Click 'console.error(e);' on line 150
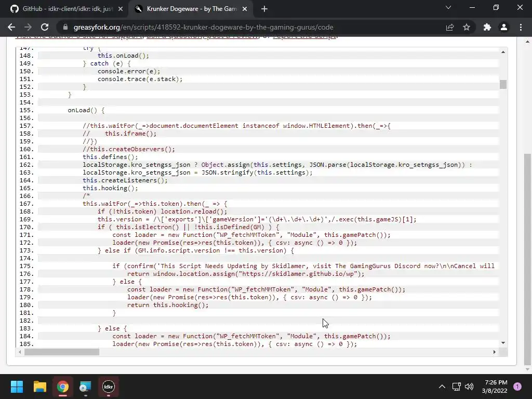 tap(129, 71)
